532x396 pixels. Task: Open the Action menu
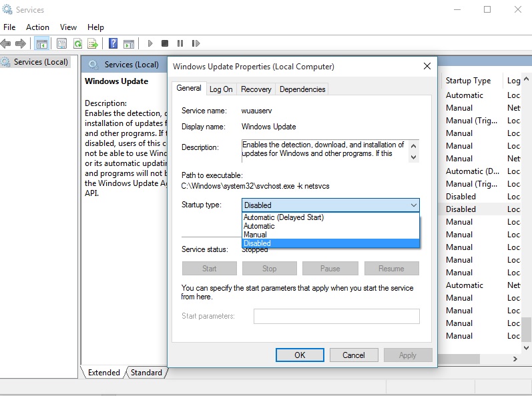(x=37, y=27)
